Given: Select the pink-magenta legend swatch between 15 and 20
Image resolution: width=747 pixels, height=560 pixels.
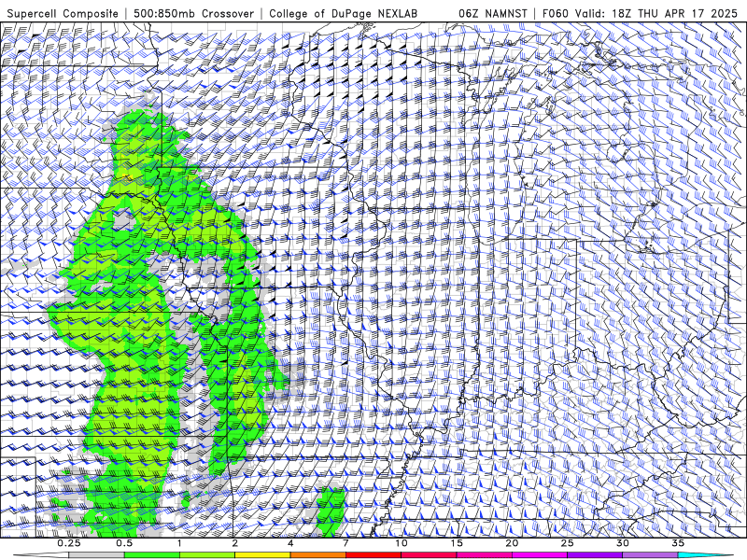Looking at the screenshot, I should tap(484, 554).
